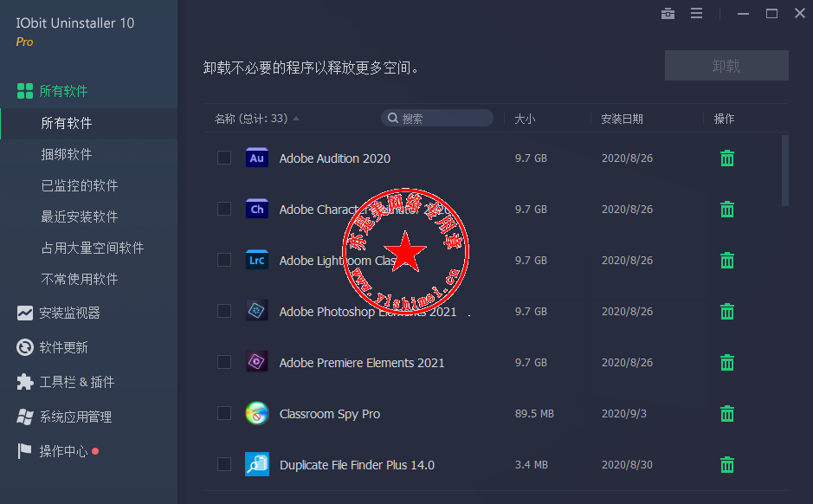
Task: Check the Adobe Premiere Elements 2021 checkbox
Action: click(224, 362)
